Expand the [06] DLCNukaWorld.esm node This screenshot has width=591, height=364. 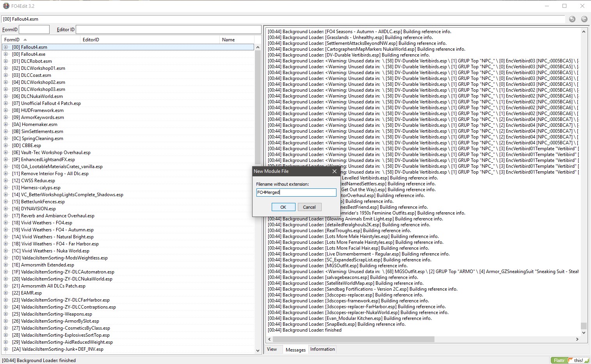[x=6, y=96]
